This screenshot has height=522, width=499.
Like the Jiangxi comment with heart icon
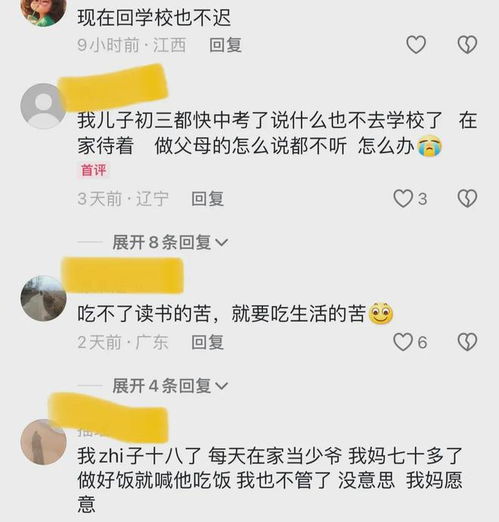(x=416, y=45)
